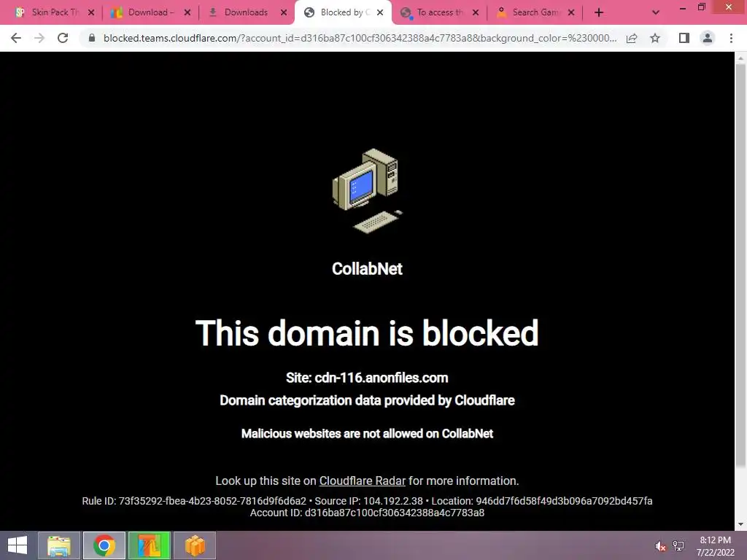The height and width of the screenshot is (560, 747).
Task: Open the browser side panel
Action: [684, 38]
